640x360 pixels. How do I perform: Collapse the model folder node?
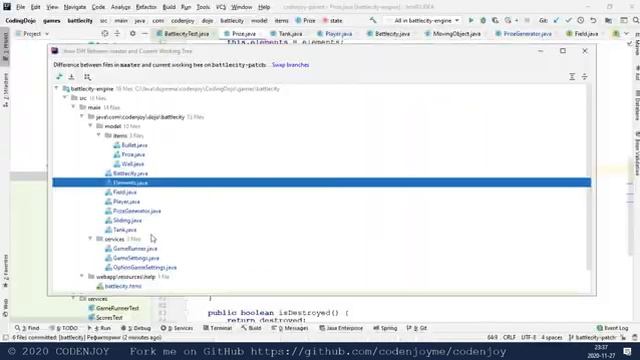tap(91, 126)
